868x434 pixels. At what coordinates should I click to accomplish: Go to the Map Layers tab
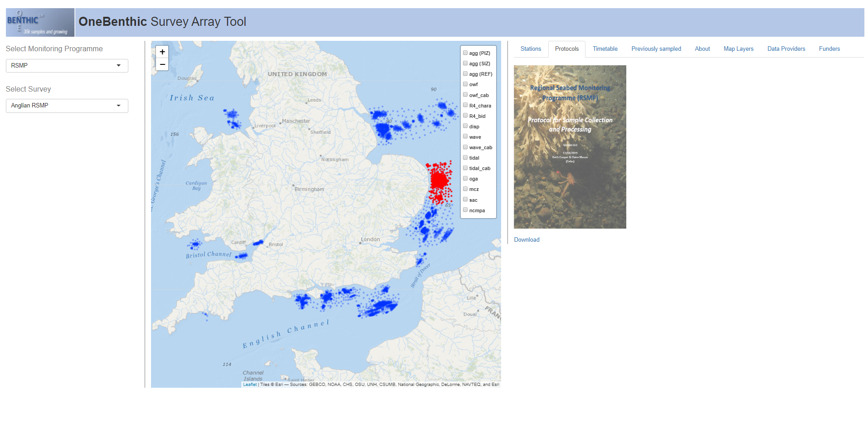(738, 49)
